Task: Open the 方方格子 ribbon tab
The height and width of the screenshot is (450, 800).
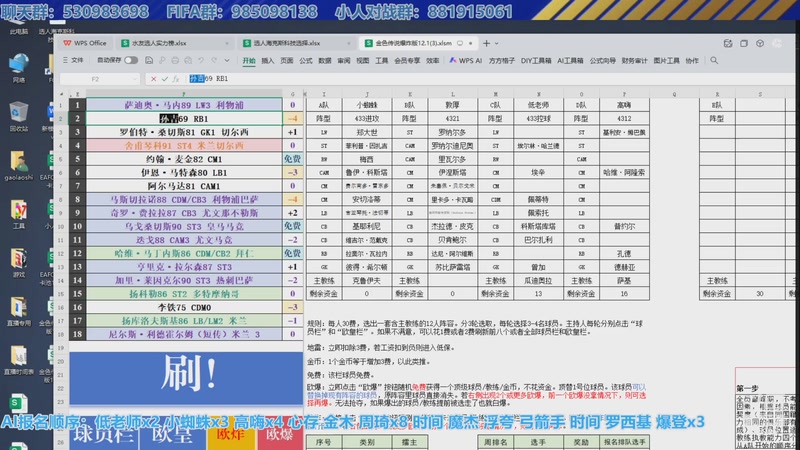Action: (x=502, y=61)
